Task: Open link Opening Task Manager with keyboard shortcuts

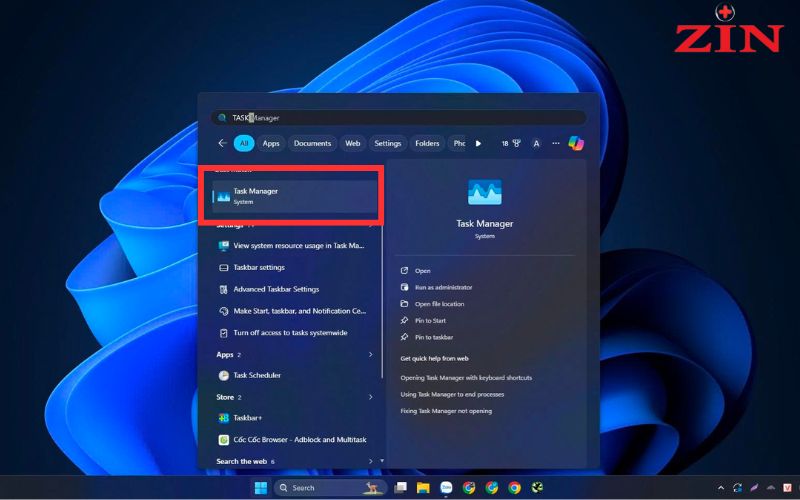Action: [x=466, y=378]
